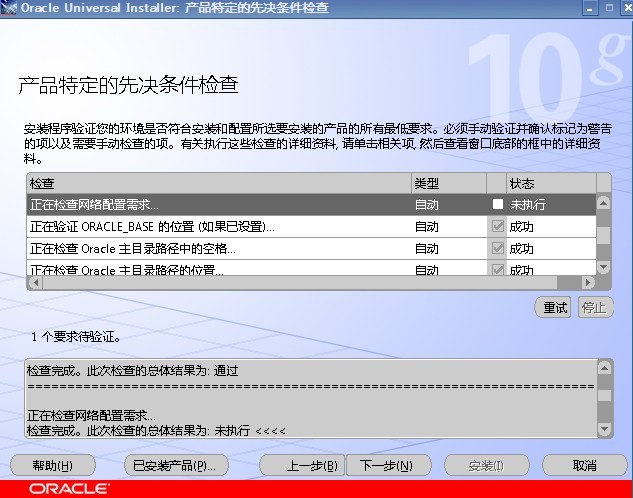This screenshot has height=498, width=633.
Task: Click details box up scroll arrow
Action: point(604,368)
